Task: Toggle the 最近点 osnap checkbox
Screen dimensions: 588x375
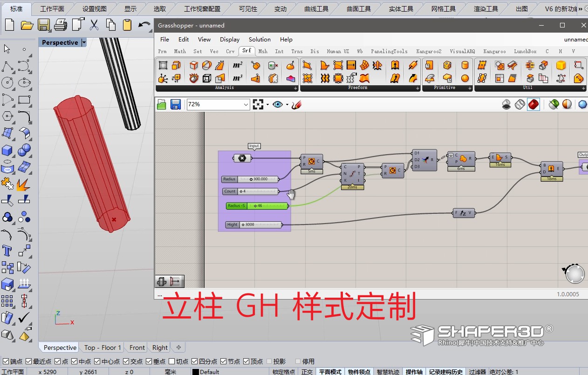Action: click(x=29, y=361)
